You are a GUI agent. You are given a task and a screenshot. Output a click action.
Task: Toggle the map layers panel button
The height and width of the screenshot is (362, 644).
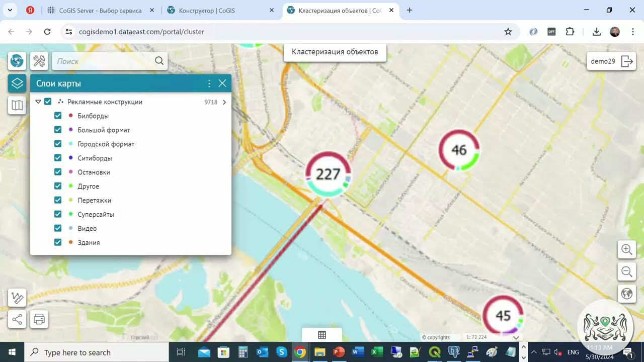pos(17,83)
